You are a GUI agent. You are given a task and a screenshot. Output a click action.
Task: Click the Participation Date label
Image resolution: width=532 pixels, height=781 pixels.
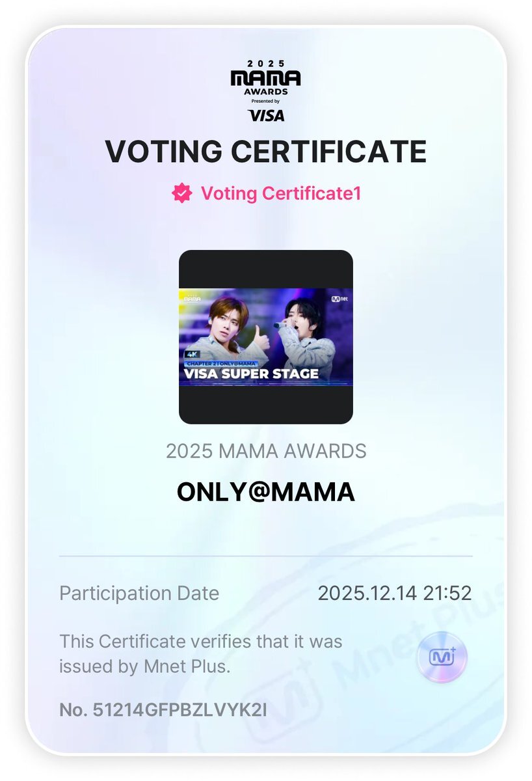[139, 593]
